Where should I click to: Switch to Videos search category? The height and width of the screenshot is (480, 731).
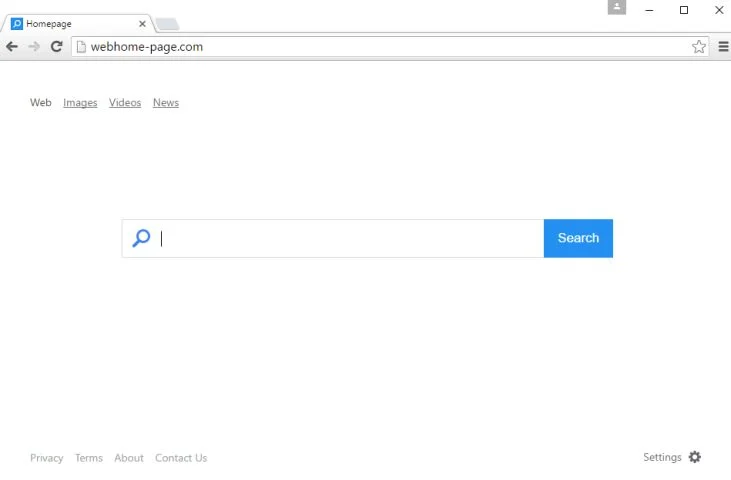tap(125, 103)
